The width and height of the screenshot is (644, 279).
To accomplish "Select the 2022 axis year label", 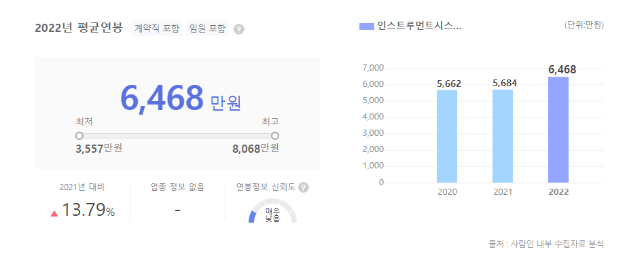I will [558, 192].
